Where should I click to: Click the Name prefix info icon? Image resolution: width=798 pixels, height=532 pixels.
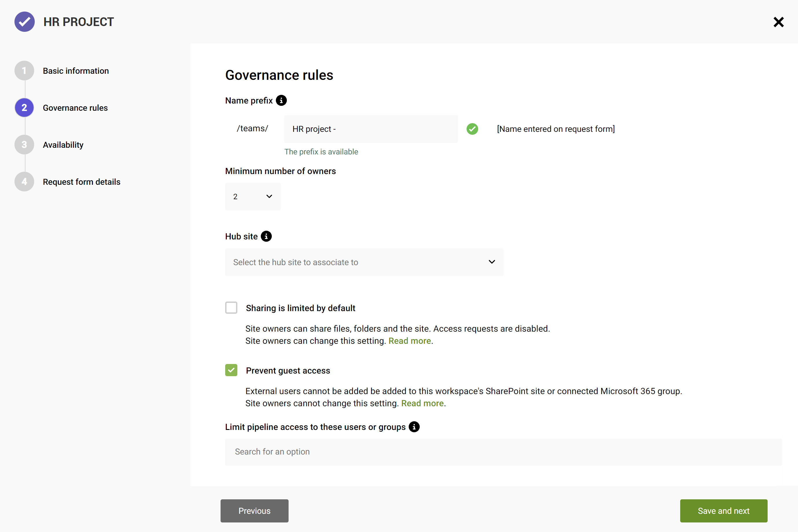281,100
